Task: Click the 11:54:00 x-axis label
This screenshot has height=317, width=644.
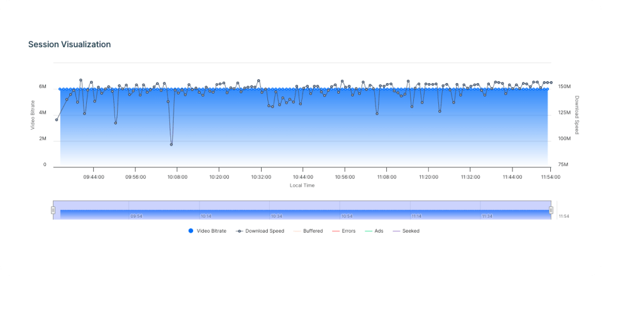Action: pyautogui.click(x=550, y=177)
